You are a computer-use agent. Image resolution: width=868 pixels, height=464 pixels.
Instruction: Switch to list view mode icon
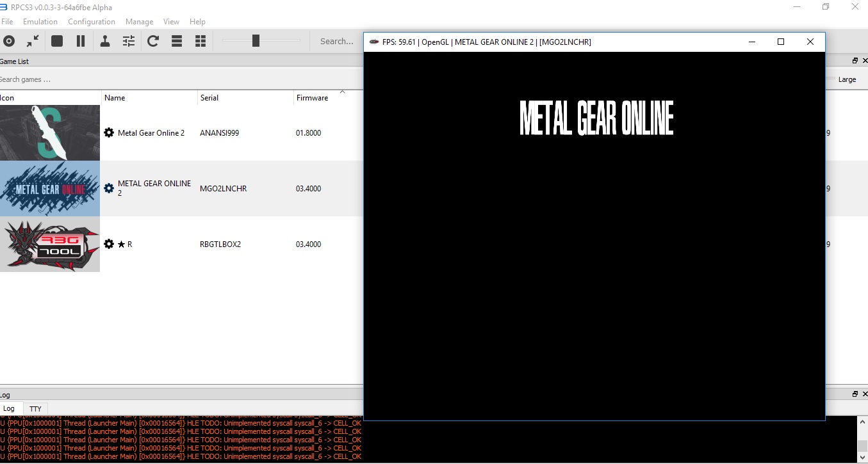177,41
